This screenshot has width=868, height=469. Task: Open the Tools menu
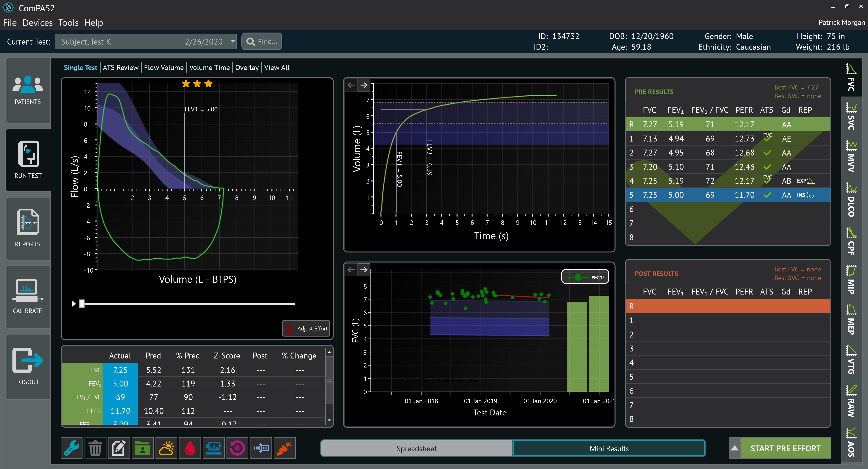68,23
